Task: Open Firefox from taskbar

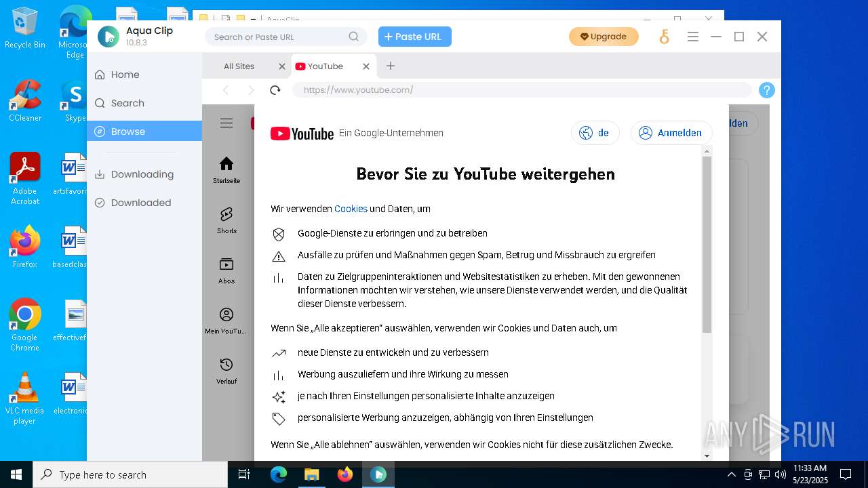Action: [x=344, y=474]
